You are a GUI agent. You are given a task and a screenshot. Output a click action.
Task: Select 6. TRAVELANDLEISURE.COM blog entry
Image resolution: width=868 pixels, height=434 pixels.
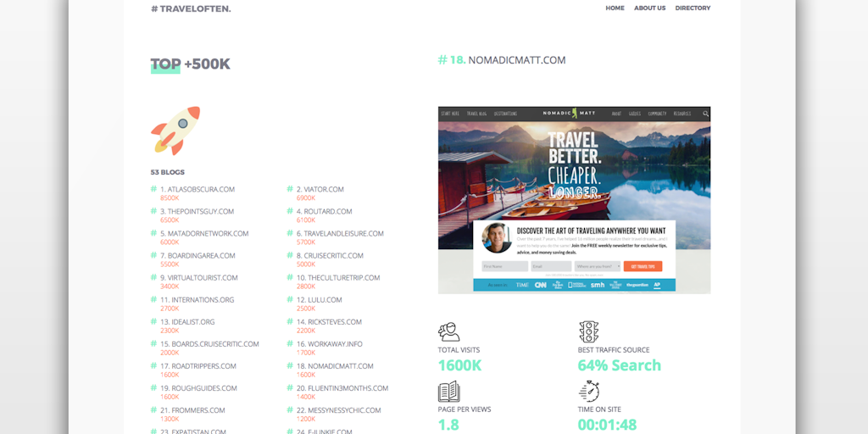click(340, 234)
